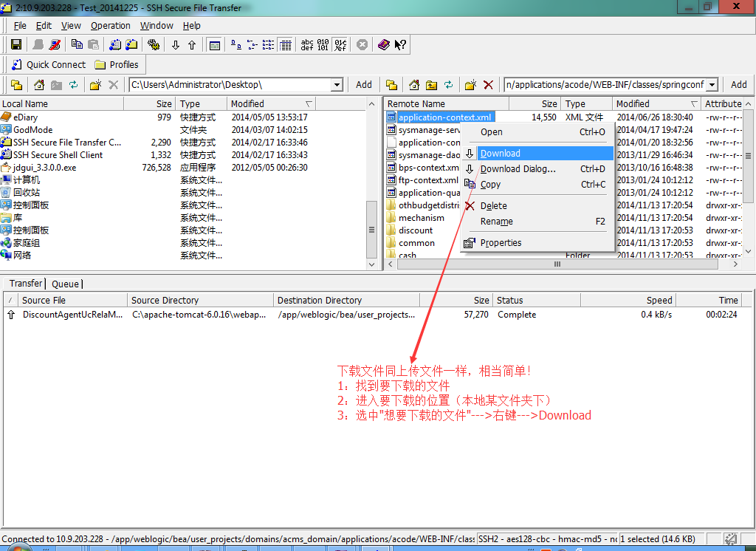Screen dimensions: 756x551
Task: Open the Edit menu
Action: [x=44, y=26]
